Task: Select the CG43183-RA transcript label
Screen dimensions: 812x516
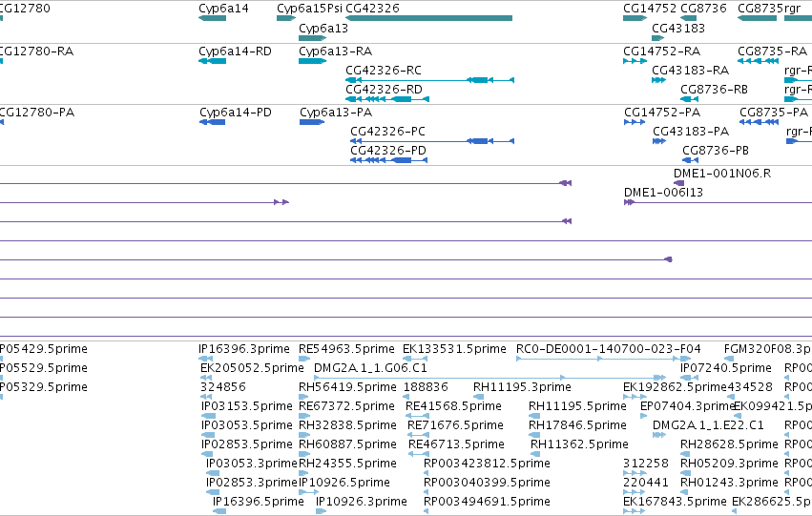Action: [x=690, y=71]
